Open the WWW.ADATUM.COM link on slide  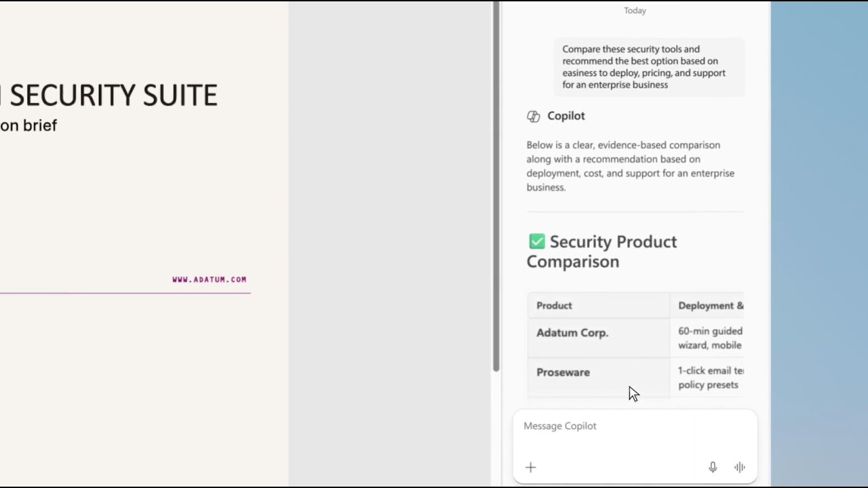click(x=209, y=279)
